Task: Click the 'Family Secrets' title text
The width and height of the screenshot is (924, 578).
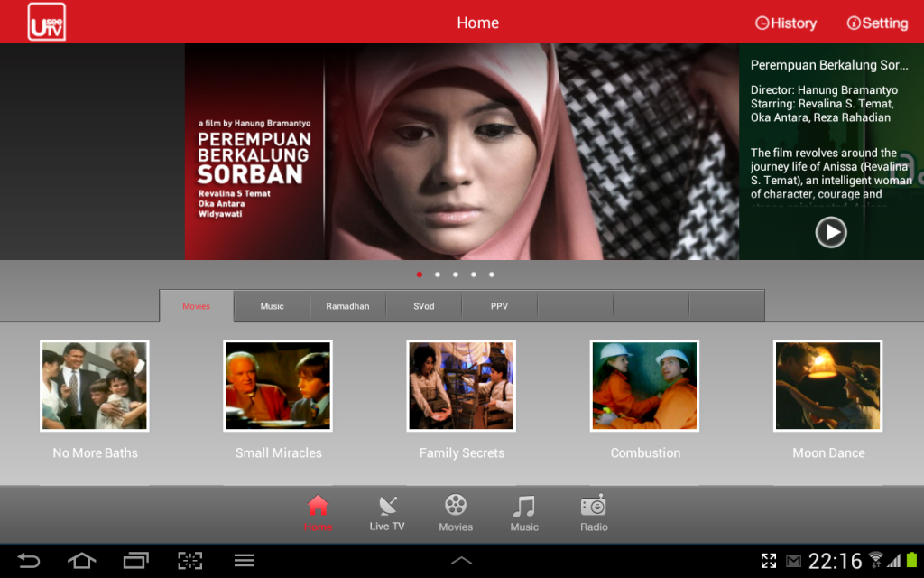Action: click(462, 453)
